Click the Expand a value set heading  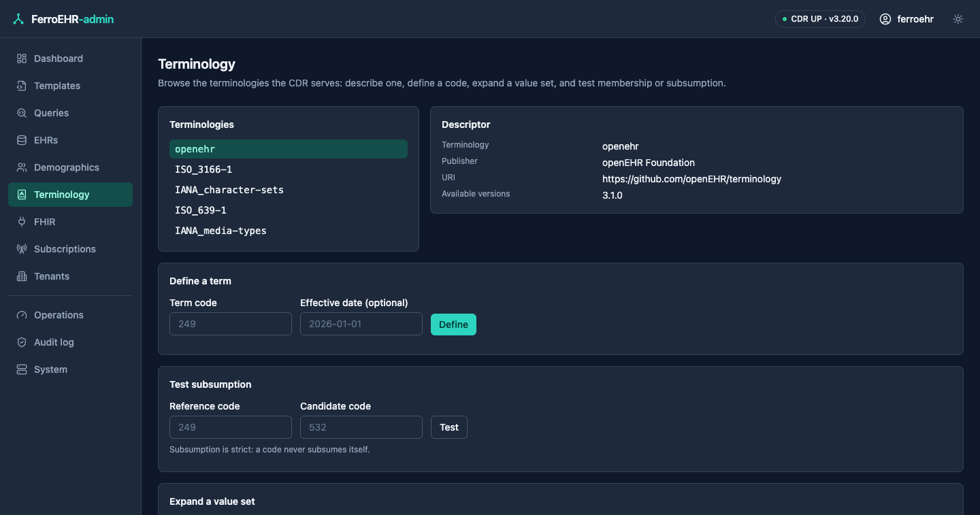coord(212,501)
